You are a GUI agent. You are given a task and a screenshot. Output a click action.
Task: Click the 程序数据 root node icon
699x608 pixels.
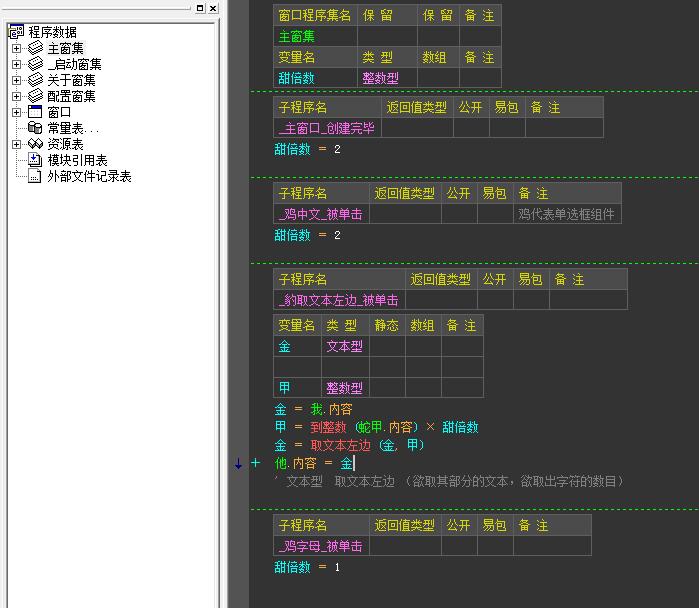pyautogui.click(x=16, y=32)
